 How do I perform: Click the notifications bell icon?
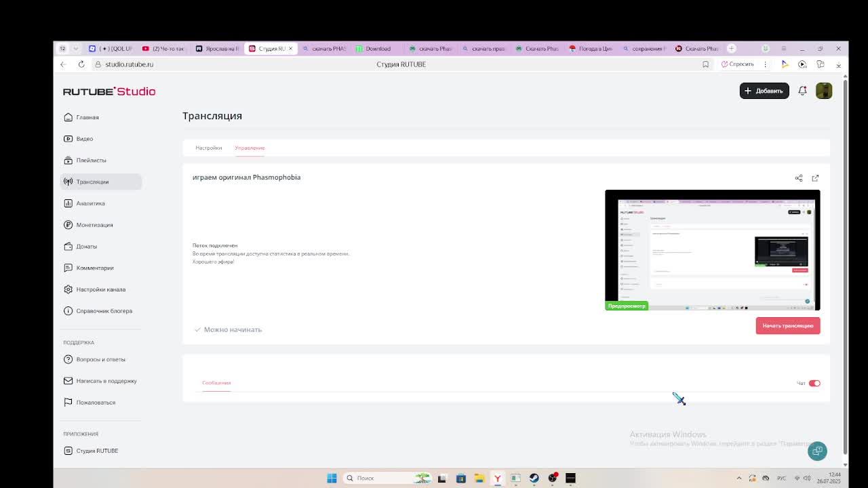coord(802,91)
